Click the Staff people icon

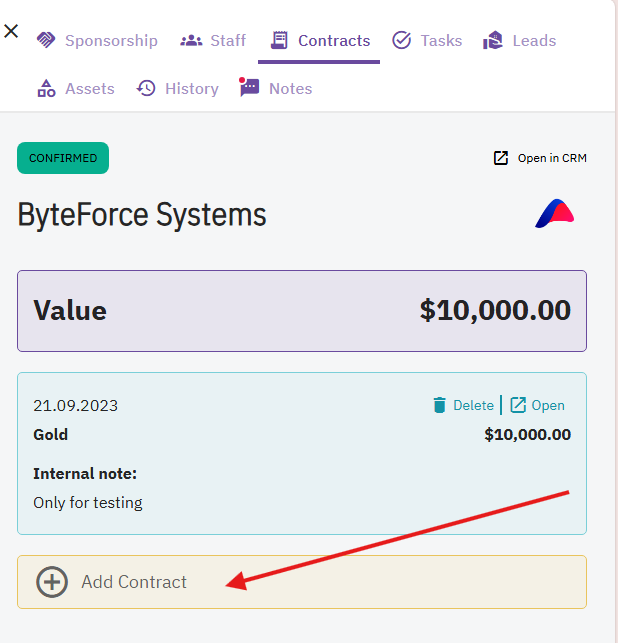[191, 41]
